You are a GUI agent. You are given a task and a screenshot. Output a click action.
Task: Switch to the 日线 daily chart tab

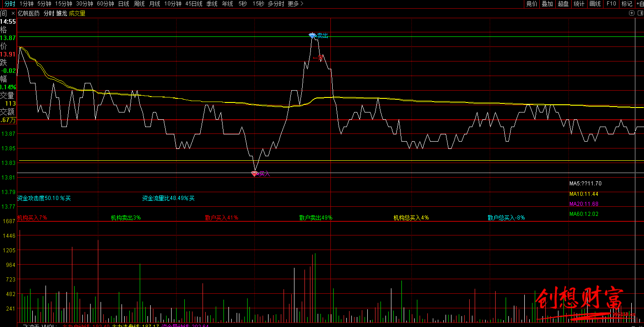pos(123,4)
